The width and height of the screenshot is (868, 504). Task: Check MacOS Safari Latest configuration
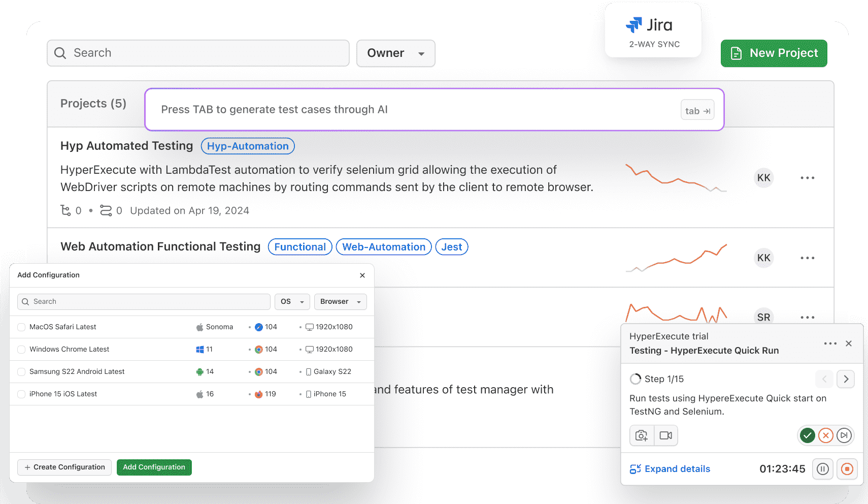click(x=21, y=327)
